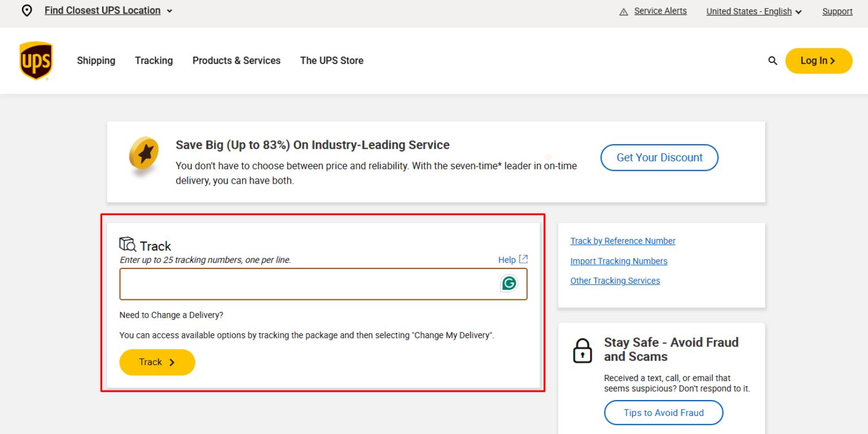This screenshot has height=434, width=868.
Task: Open the Tracking menu
Action: click(154, 60)
